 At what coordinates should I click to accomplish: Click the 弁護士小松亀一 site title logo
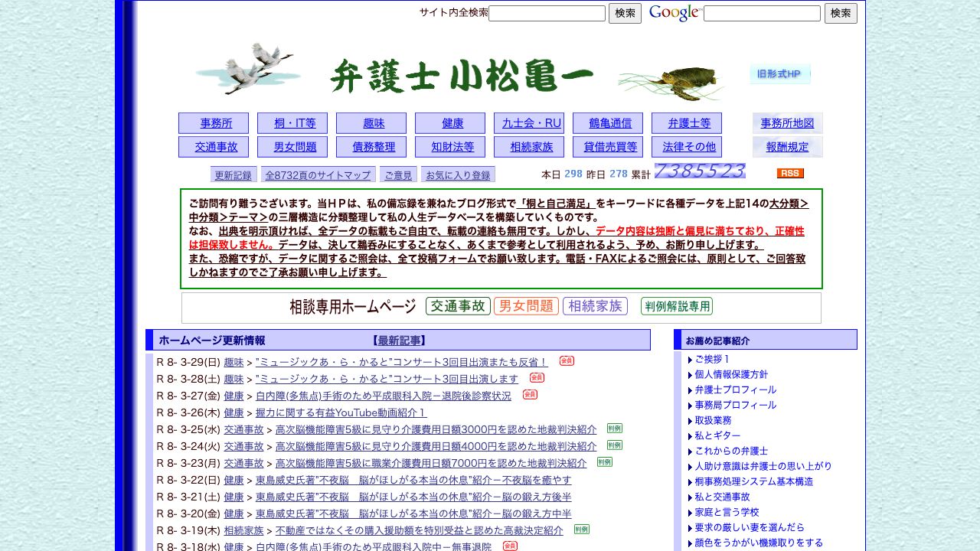[x=463, y=74]
